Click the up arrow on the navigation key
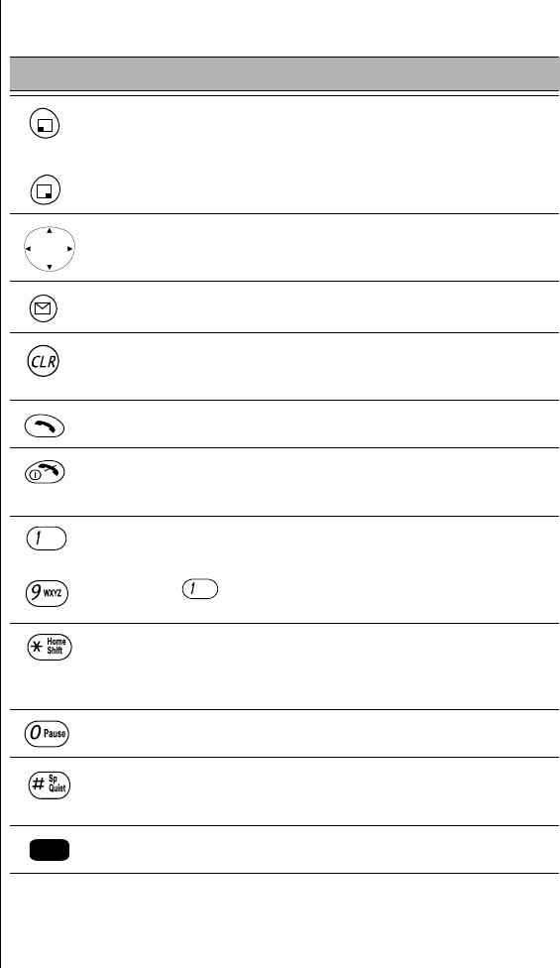The width and height of the screenshot is (560, 968). 50,231
